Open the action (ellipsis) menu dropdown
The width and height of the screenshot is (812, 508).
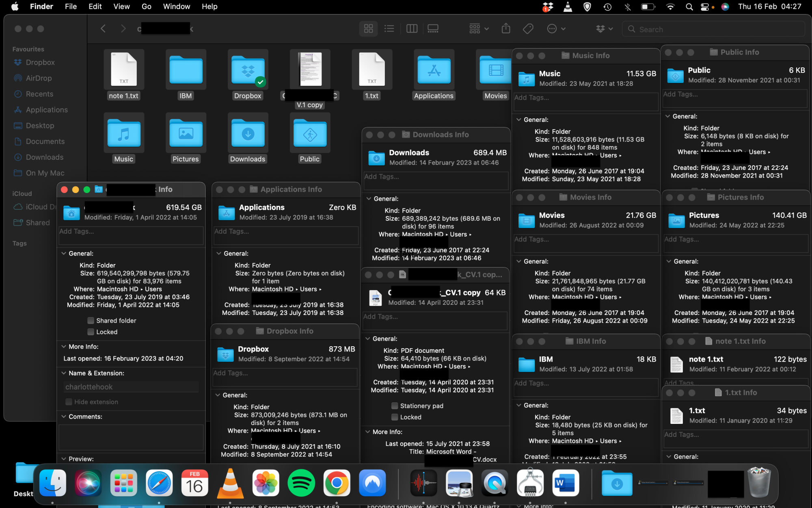556,29
